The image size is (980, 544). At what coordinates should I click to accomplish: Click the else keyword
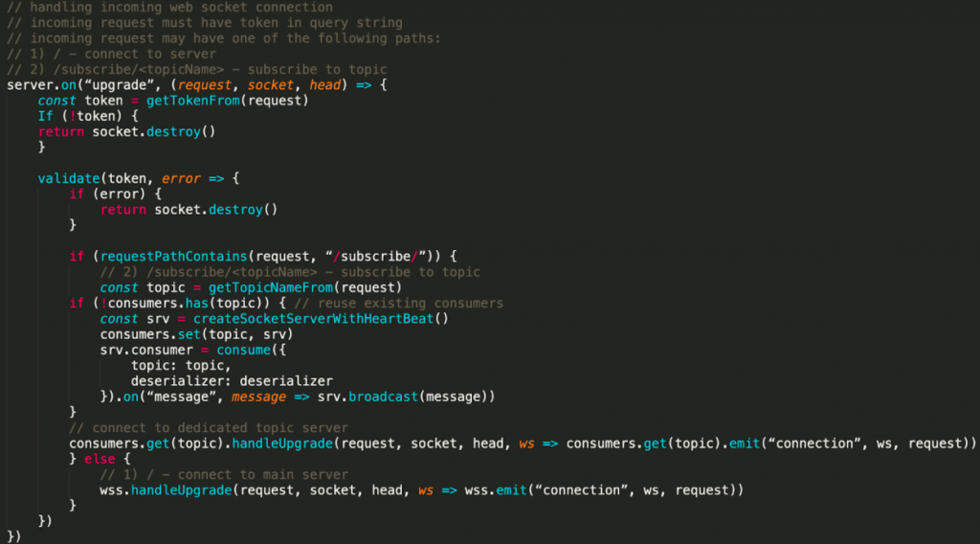tap(100, 460)
